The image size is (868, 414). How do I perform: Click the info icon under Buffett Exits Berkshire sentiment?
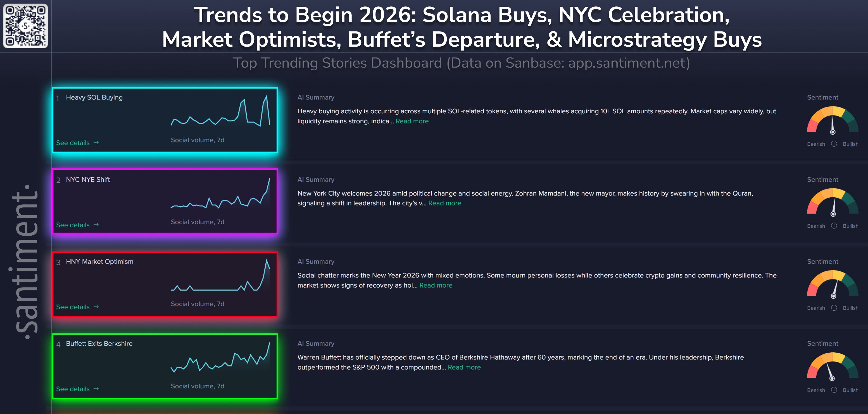coord(834,390)
